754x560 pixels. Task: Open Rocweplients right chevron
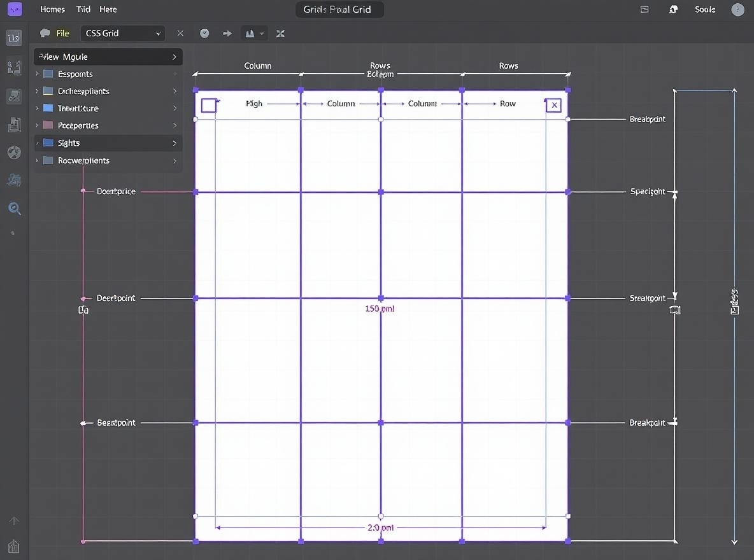[175, 160]
